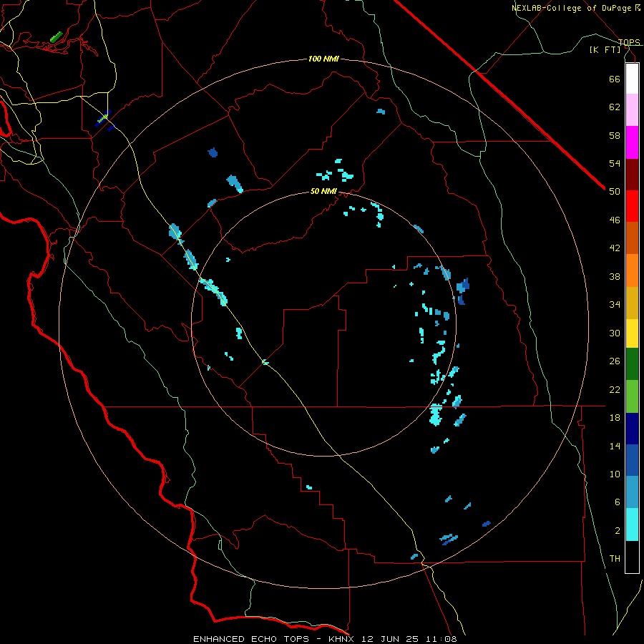This screenshot has width=644, height=644.
Task: Click the "54" scale value
Action: (x=615, y=163)
